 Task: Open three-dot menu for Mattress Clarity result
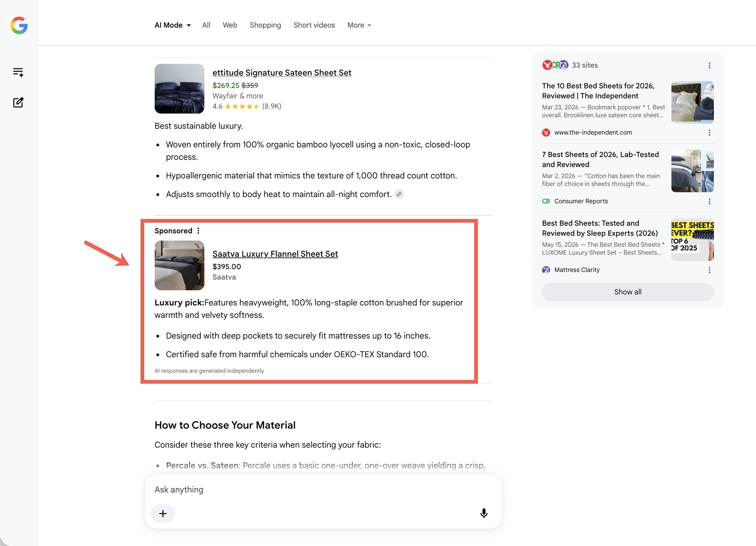[709, 270]
